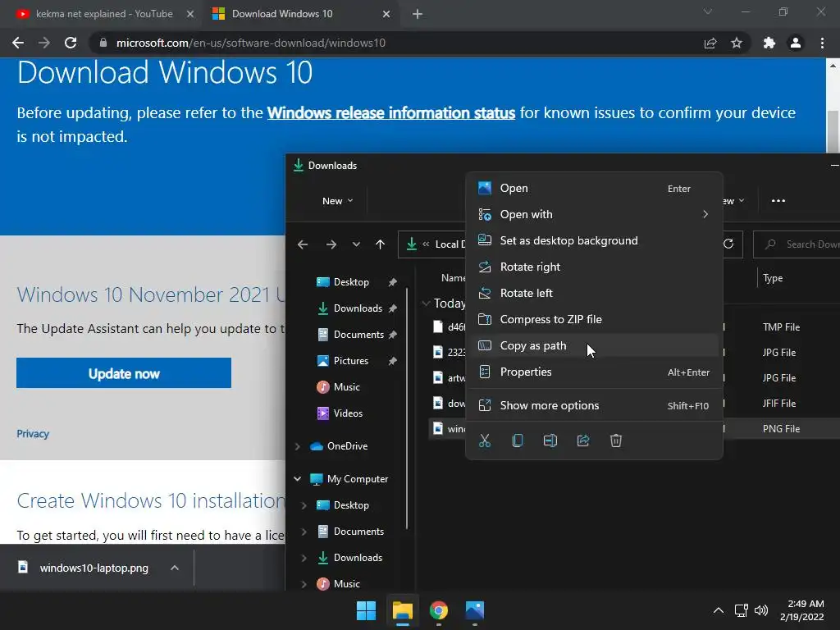This screenshot has width=840, height=630.
Task: Click Copy as path option
Action: (594, 345)
